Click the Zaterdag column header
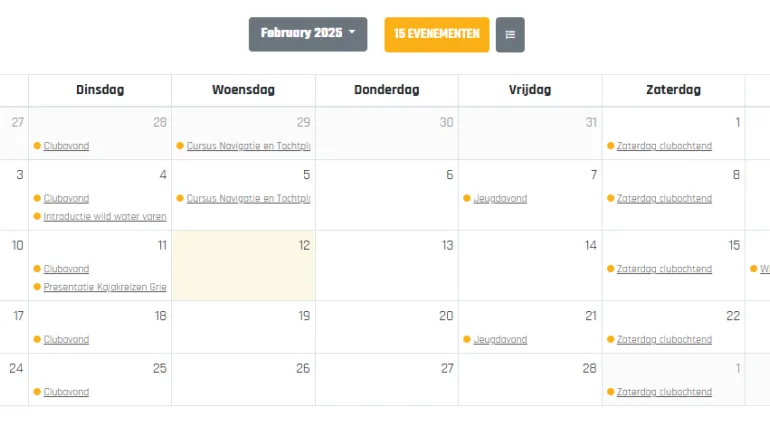Screen dimensions: 770x426 [x=673, y=90]
